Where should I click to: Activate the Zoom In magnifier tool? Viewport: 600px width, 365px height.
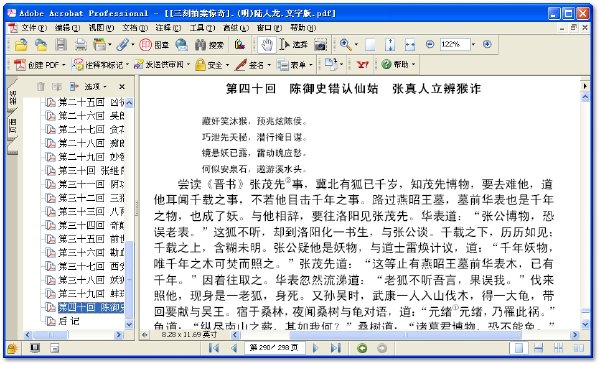point(346,45)
